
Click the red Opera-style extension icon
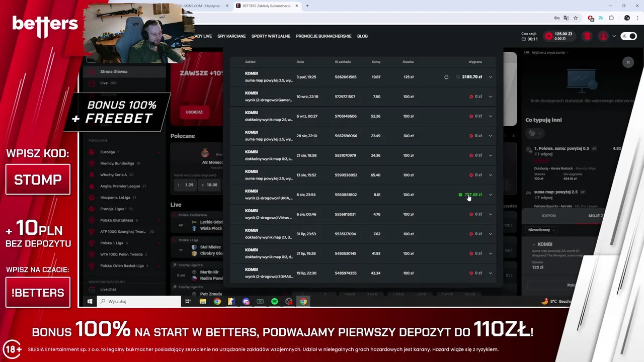[x=591, y=18]
